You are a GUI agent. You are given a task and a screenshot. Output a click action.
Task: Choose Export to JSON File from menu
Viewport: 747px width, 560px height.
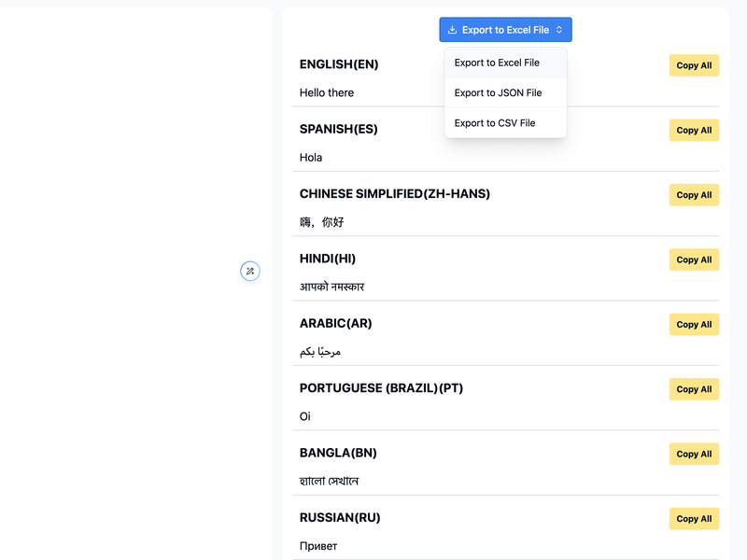click(x=497, y=92)
